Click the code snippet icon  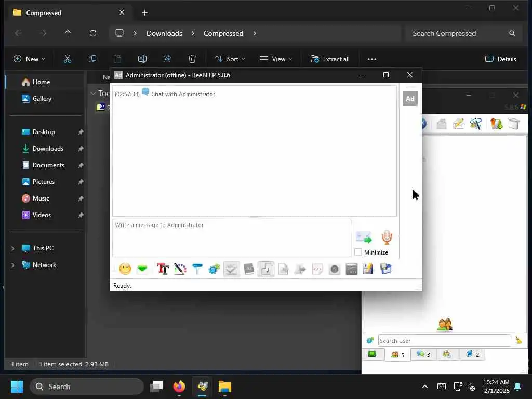tap(317, 270)
